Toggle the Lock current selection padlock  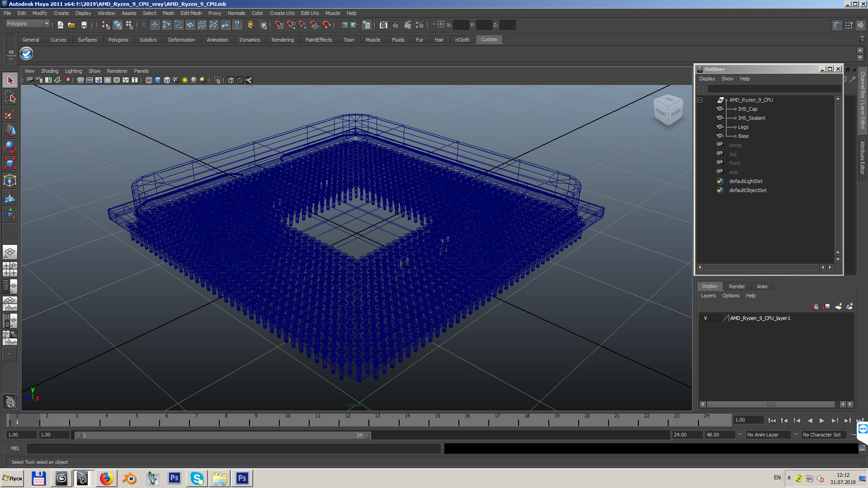pos(250,25)
